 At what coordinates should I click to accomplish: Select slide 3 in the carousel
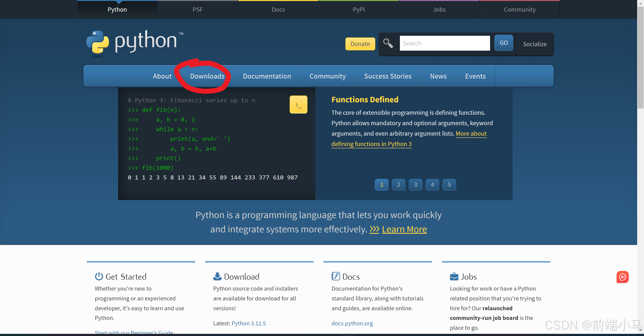click(x=415, y=185)
